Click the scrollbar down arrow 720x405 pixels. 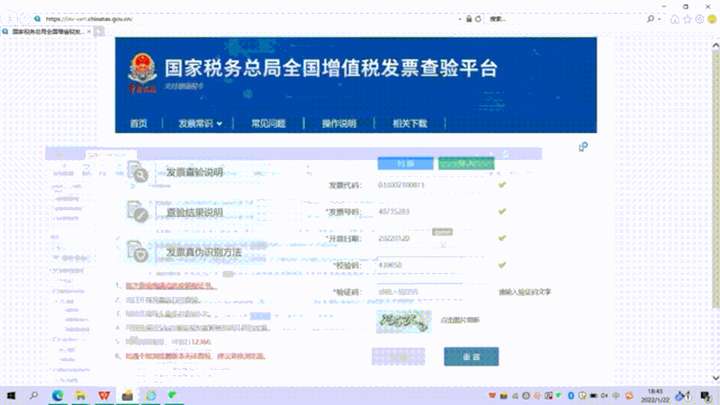pos(715,377)
